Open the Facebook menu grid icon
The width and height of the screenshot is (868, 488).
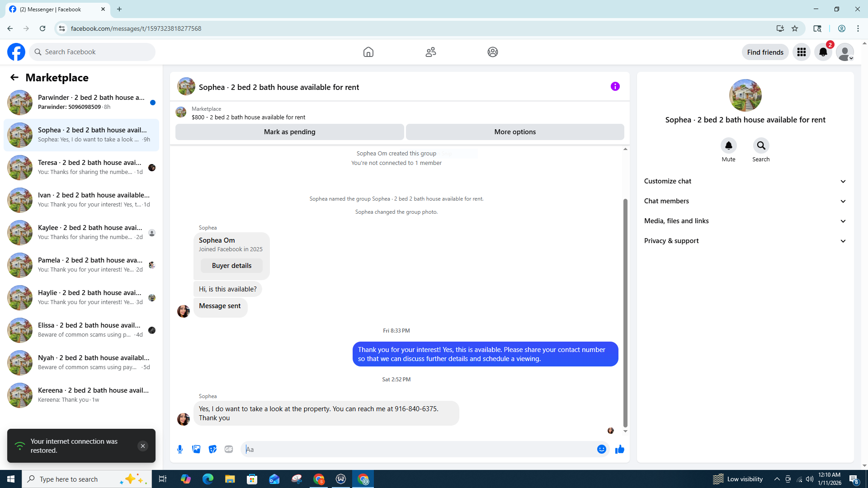tap(802, 52)
